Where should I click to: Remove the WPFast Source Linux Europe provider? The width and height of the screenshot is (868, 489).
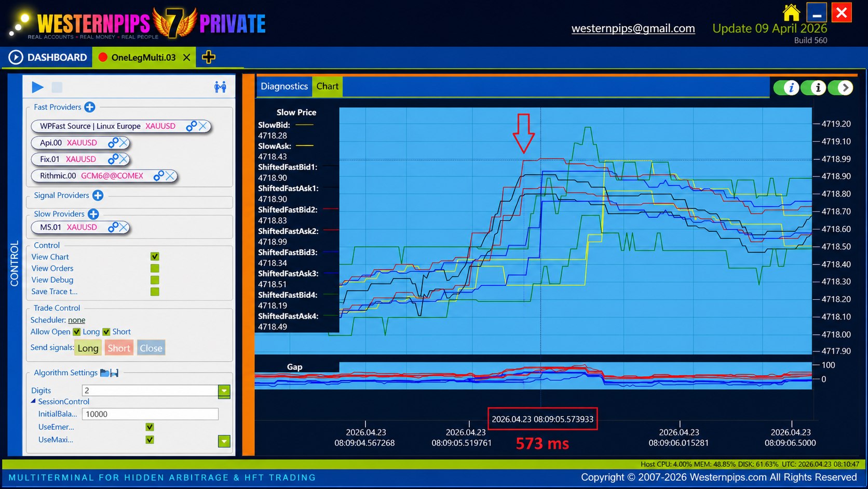pos(203,126)
